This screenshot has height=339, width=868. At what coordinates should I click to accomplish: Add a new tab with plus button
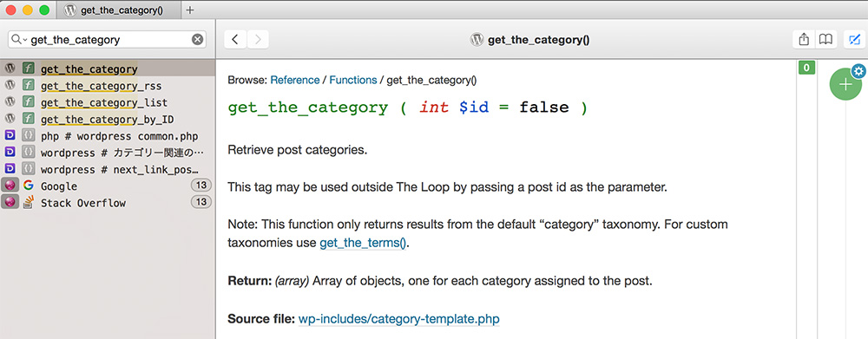190,10
